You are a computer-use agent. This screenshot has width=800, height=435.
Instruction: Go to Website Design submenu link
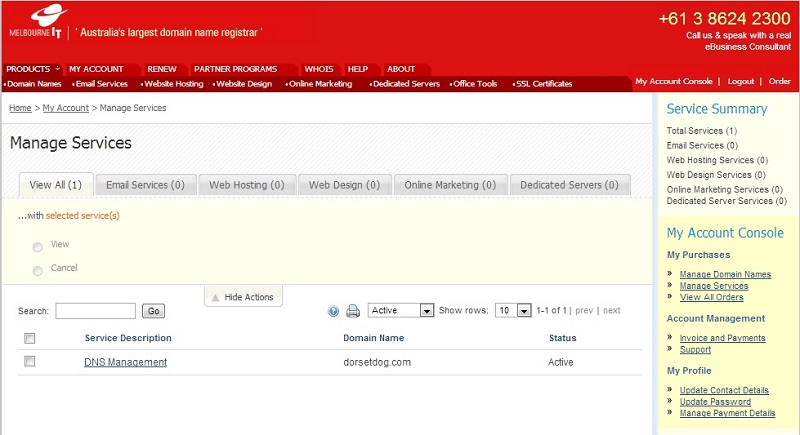click(x=243, y=84)
